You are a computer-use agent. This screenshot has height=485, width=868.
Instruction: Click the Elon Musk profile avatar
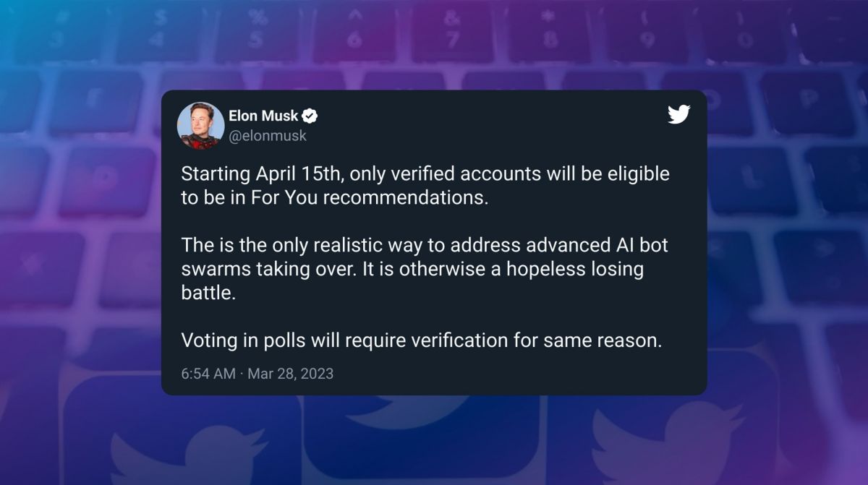200,125
